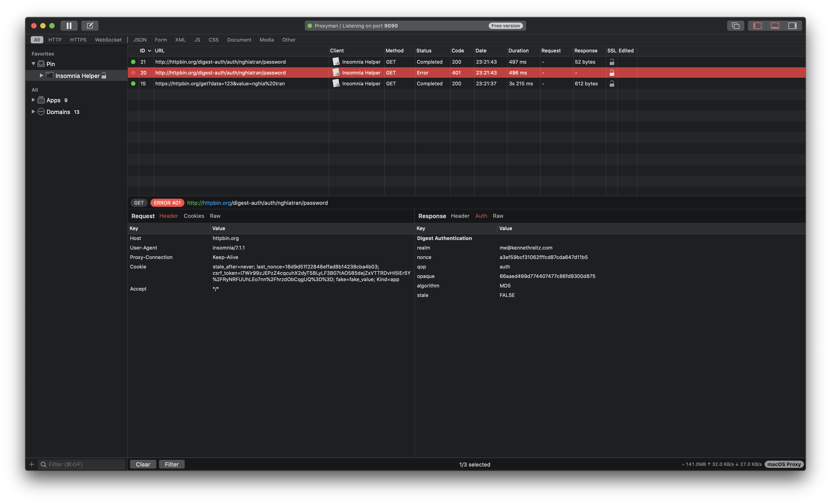Click the Filter button
The image size is (831, 504).
pyautogui.click(x=172, y=464)
